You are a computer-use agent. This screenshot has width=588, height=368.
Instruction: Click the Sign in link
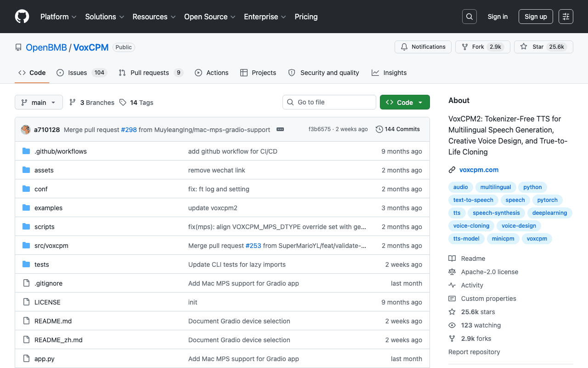pyautogui.click(x=498, y=17)
